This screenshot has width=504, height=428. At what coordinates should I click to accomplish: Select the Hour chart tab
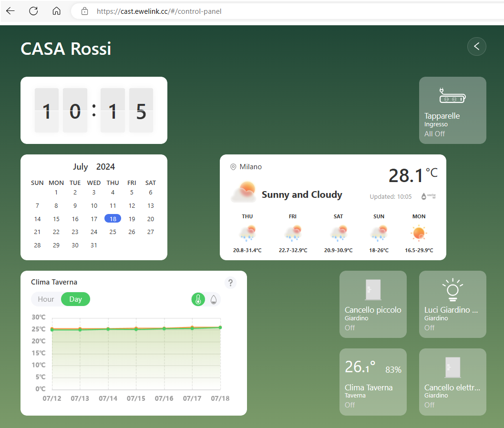pos(46,299)
